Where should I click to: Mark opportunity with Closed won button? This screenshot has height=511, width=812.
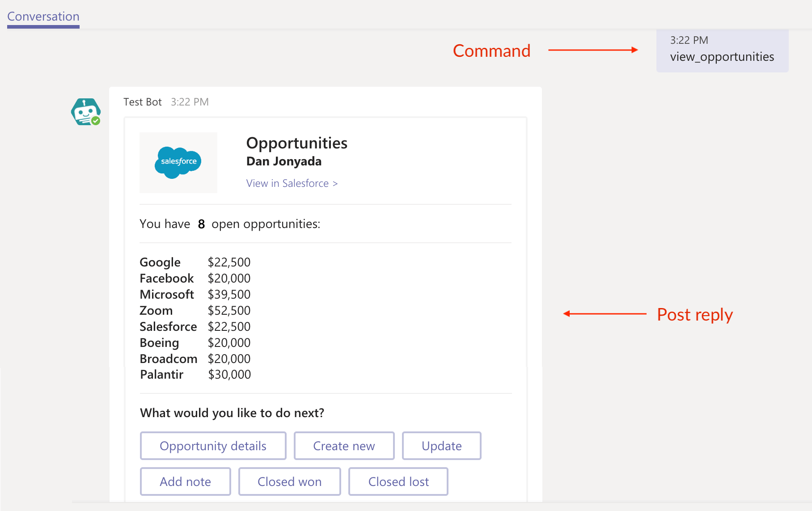click(x=289, y=481)
